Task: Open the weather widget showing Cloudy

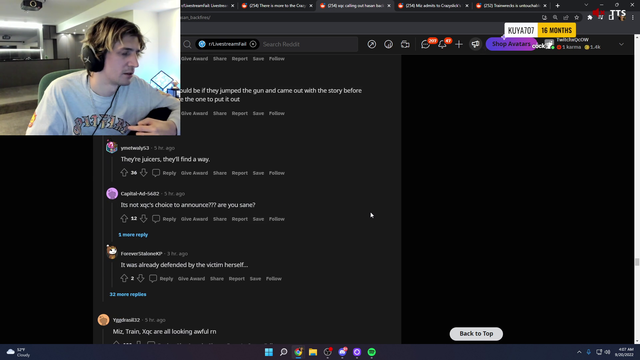Action: (18, 352)
